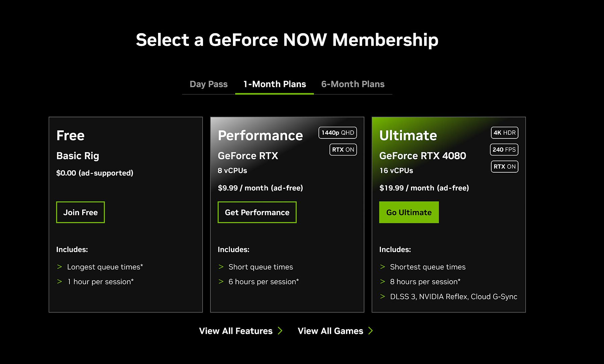Click the chevron beside View All Features
604x364 pixels.
pyautogui.click(x=280, y=331)
